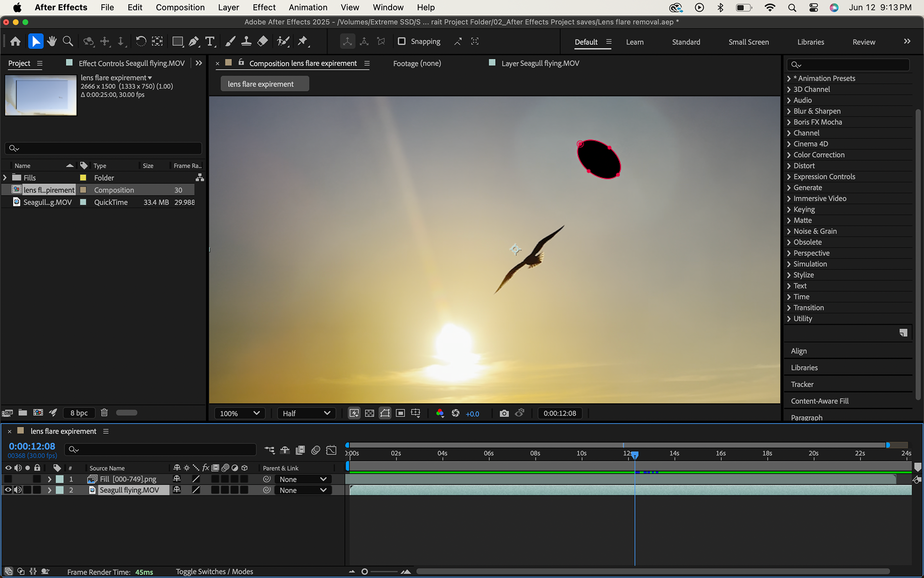Click the Take Snapshot camera icon
924x578 pixels.
504,413
